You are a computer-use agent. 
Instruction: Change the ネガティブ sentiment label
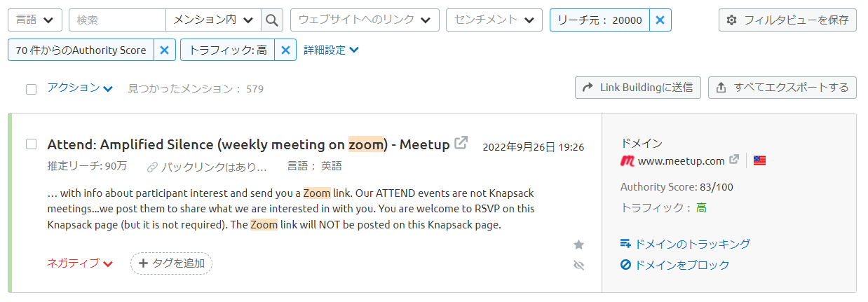[80, 263]
